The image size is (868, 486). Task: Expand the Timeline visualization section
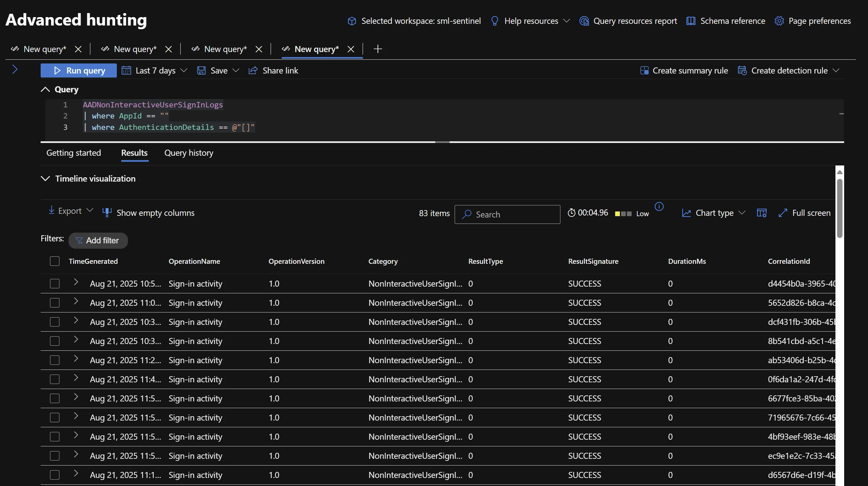[45, 179]
